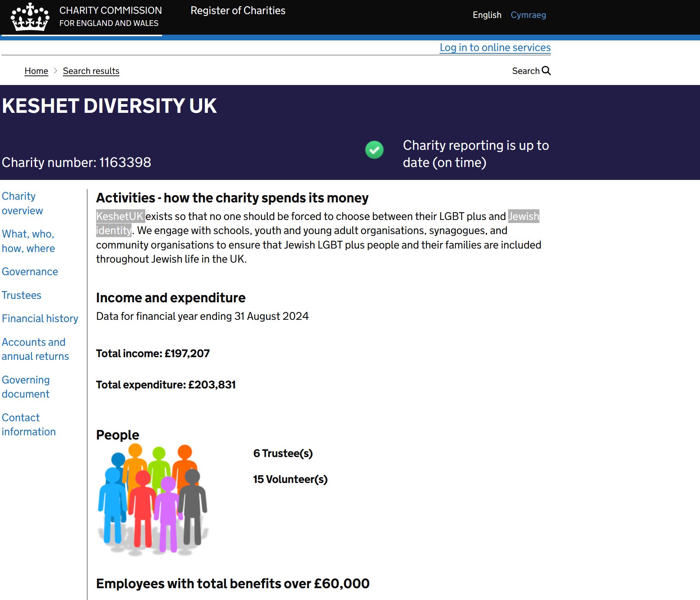Return to Search results breadcrumb
The width and height of the screenshot is (700, 600).
tap(91, 71)
